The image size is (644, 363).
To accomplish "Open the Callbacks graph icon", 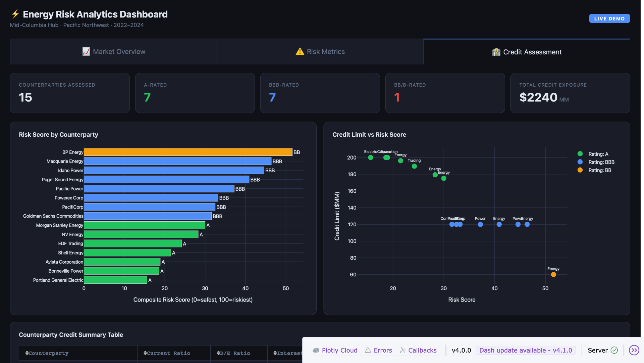I will tap(402, 350).
